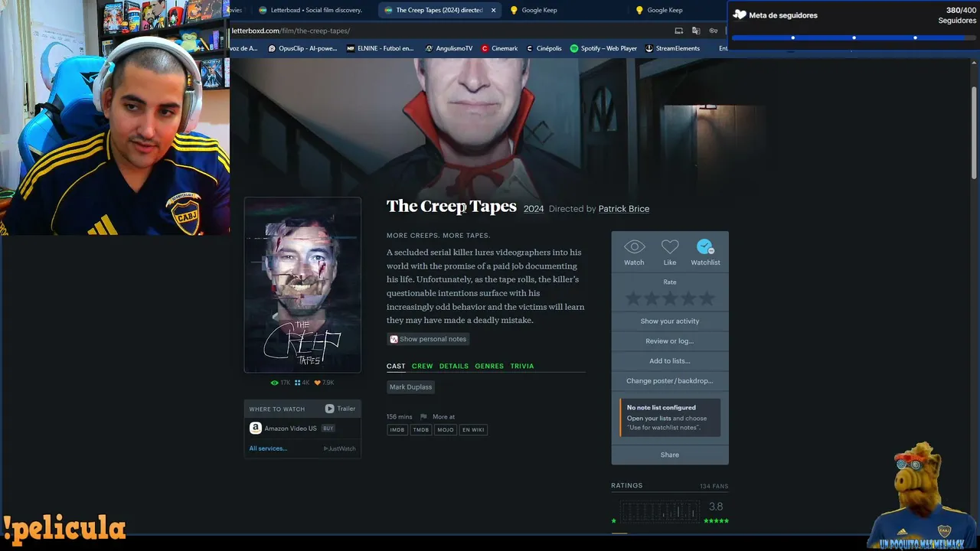Click the 3.8 average rating
The width and height of the screenshot is (980, 551).
[x=716, y=507]
